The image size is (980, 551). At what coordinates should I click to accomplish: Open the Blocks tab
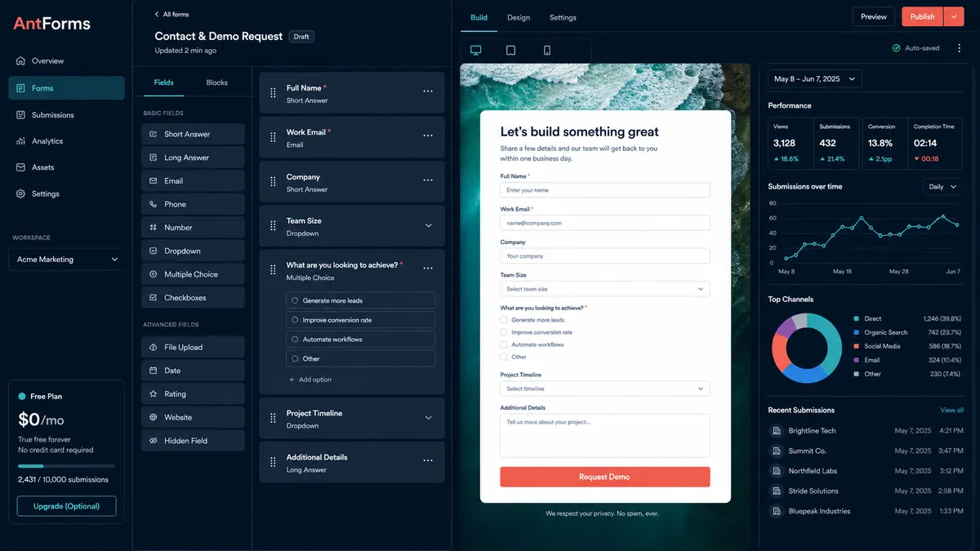(x=217, y=82)
